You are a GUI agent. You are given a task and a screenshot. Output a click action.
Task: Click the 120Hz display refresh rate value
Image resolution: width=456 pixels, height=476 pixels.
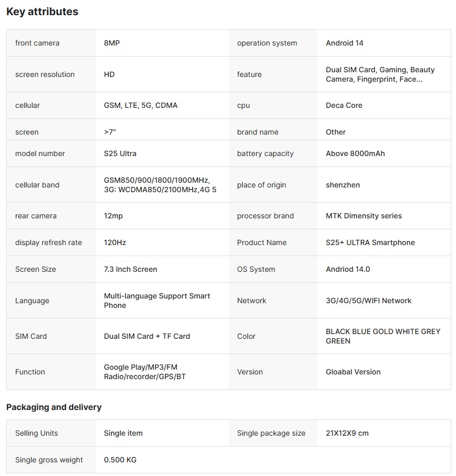(115, 242)
